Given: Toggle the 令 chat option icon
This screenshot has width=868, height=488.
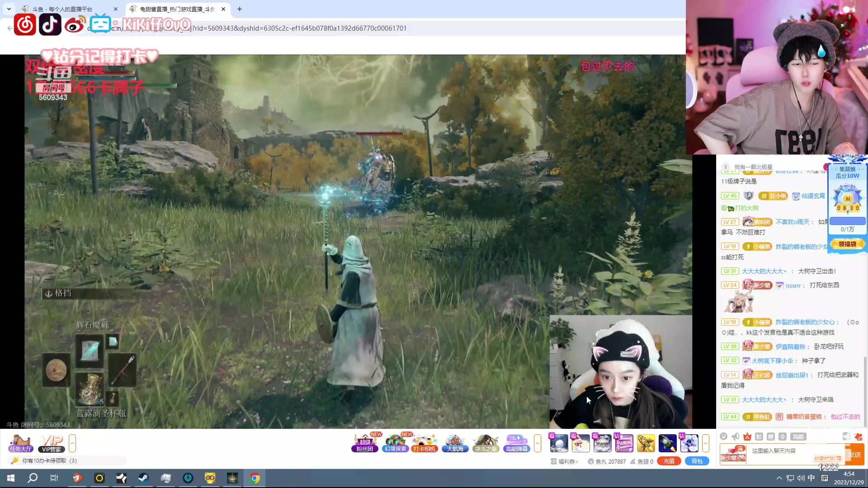Looking at the screenshot, I should tap(783, 436).
